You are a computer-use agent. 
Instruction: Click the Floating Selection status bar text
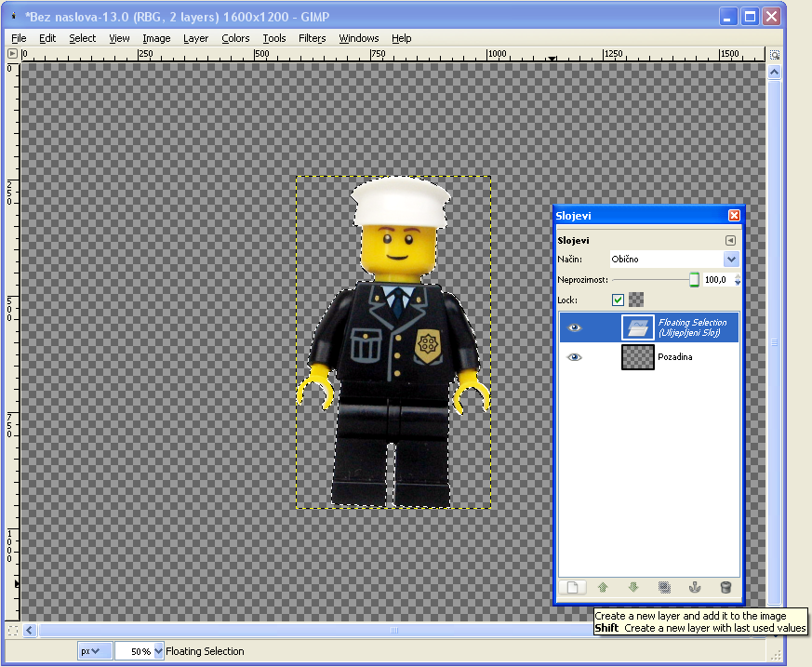(x=205, y=651)
